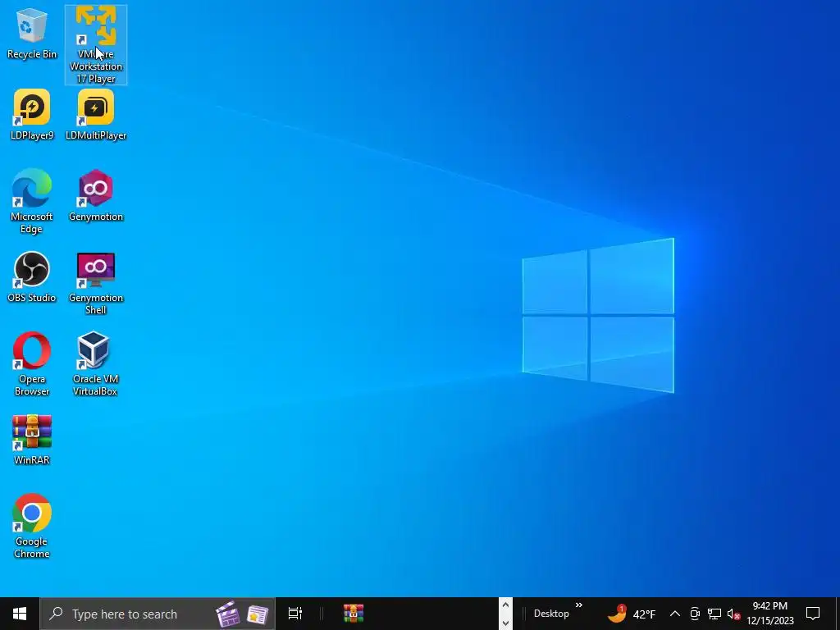Viewport: 840px width, 630px height.
Task: Click the Desktop toolbar label on the taskbar
Action: click(551, 614)
